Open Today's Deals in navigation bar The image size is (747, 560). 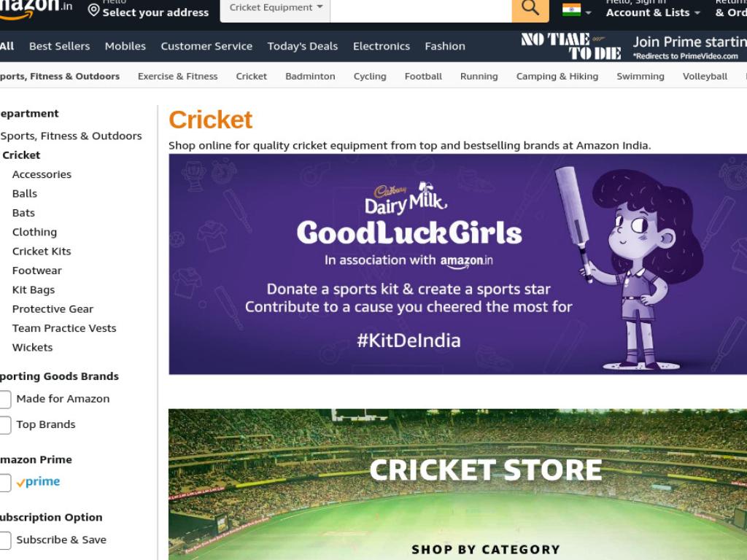[x=303, y=46]
